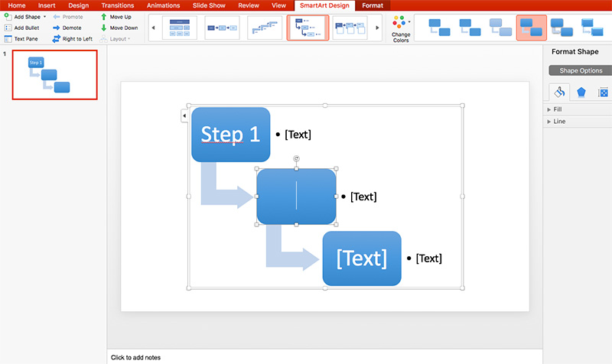Open the Layout dropdown
This screenshot has height=364, width=612.
pyautogui.click(x=116, y=39)
